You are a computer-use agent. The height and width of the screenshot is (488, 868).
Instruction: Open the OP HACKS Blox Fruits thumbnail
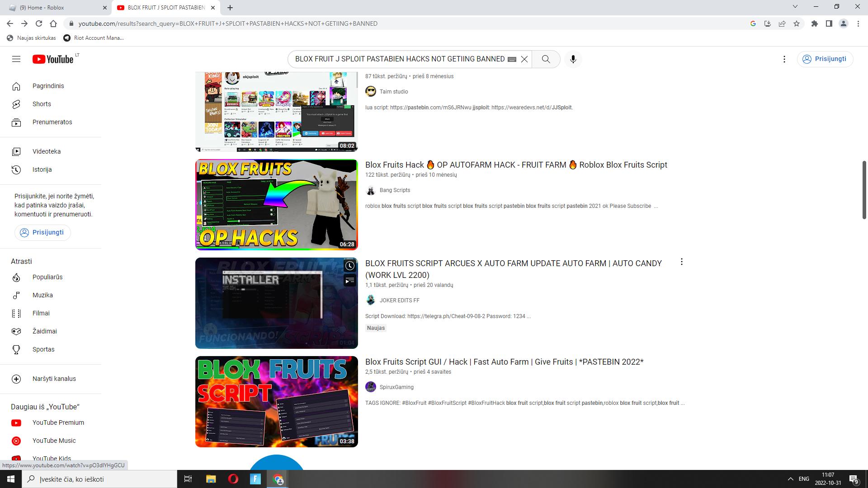(x=276, y=204)
